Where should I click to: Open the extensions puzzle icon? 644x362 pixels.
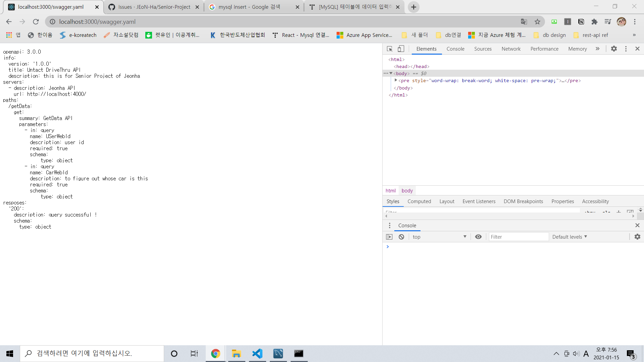click(594, 22)
